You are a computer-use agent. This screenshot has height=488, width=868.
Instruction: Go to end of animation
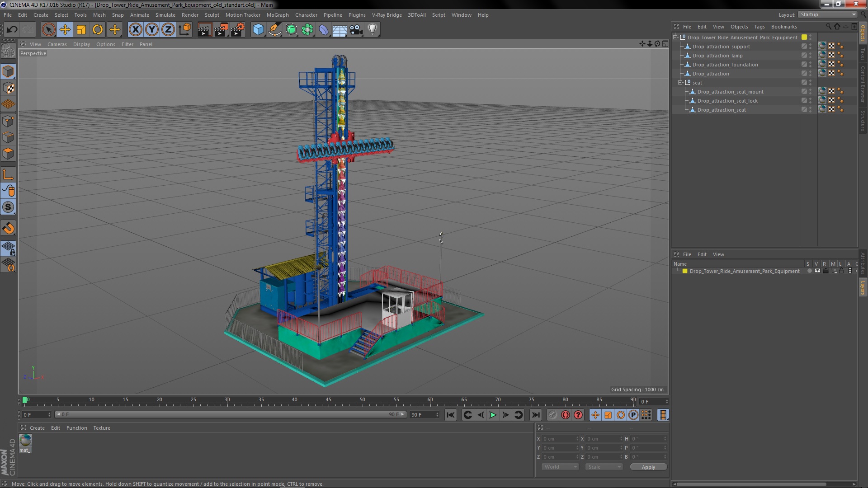[535, 415]
